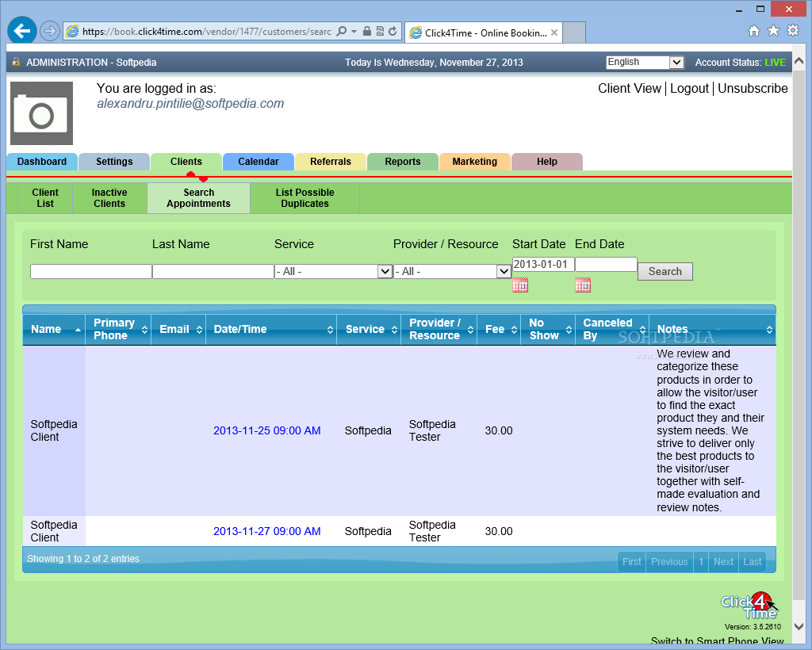This screenshot has width=812, height=650.
Task: Open List Possible Duplicates submenu
Action: (305, 197)
